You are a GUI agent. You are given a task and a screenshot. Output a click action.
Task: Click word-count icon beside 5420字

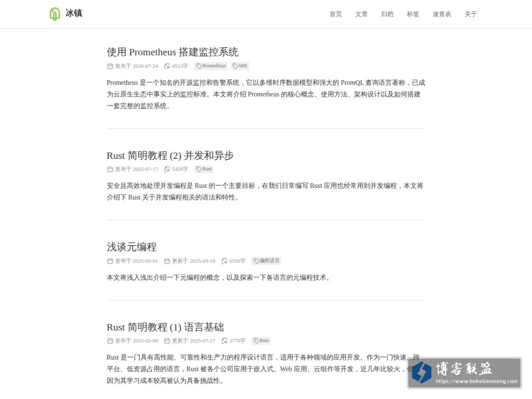tap(167, 169)
